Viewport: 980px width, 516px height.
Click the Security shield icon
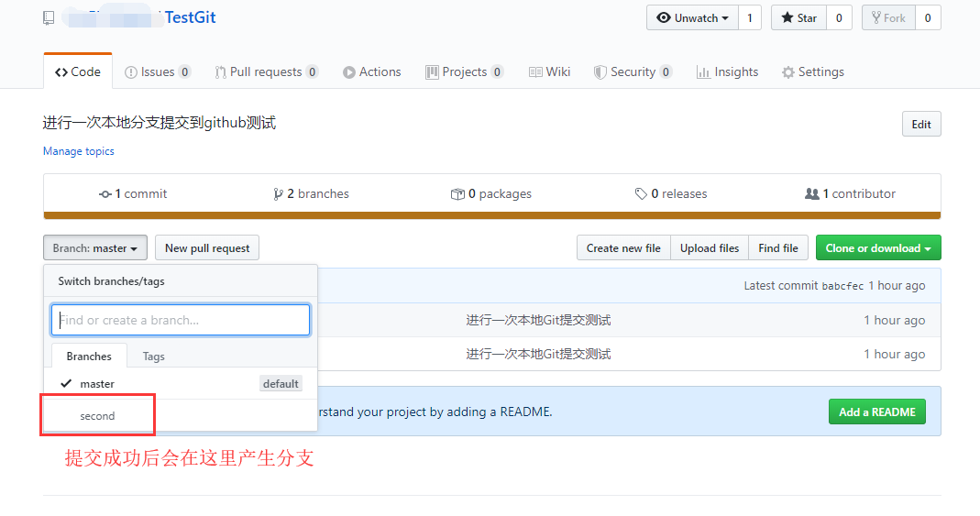click(600, 72)
